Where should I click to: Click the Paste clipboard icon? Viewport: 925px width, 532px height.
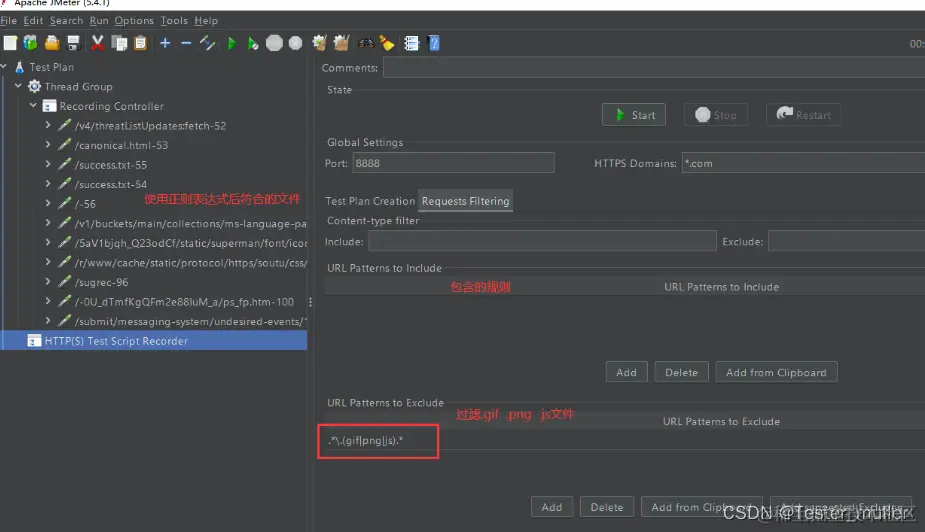tap(140, 43)
